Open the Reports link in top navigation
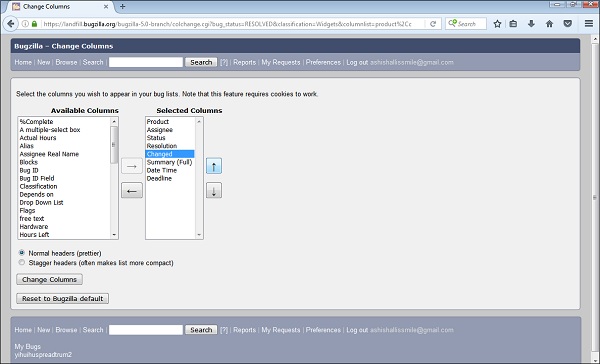The width and height of the screenshot is (600, 364). pos(245,62)
